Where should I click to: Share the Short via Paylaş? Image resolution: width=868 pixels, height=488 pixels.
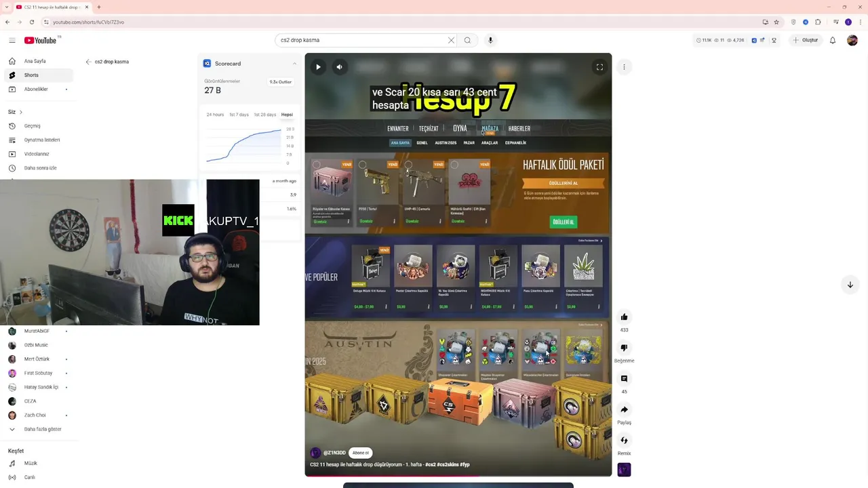[624, 409]
